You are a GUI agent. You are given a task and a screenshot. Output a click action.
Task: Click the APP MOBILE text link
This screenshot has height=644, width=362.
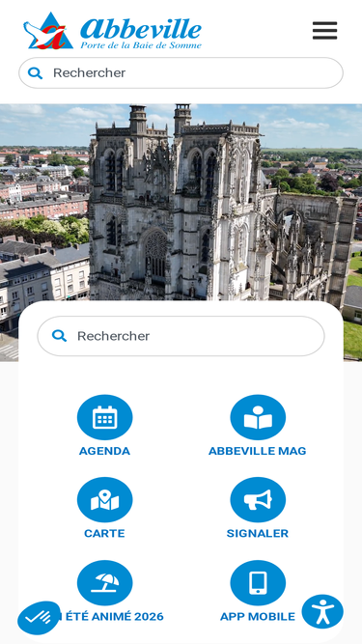pos(258,616)
